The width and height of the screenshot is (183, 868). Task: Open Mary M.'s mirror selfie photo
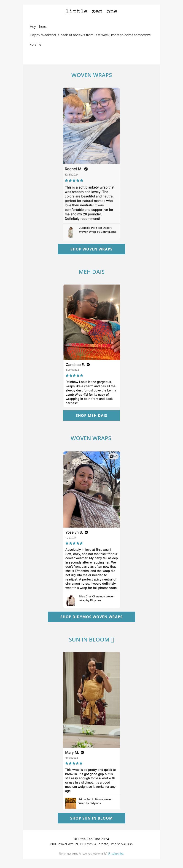[x=91, y=700]
